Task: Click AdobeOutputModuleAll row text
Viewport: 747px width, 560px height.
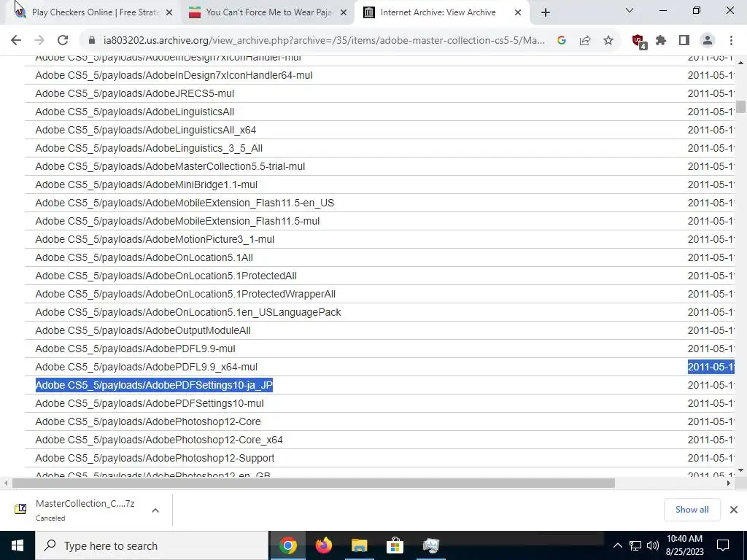Action: (143, 330)
